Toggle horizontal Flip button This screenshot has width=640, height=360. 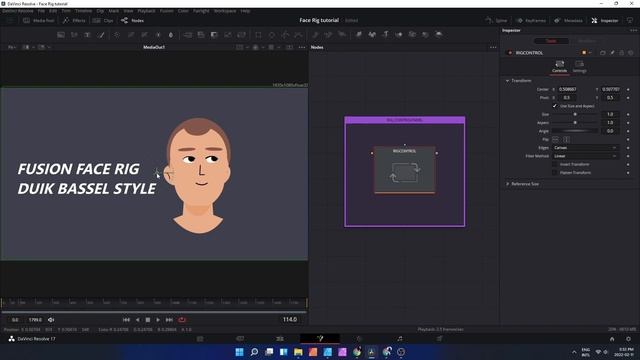click(x=556, y=140)
